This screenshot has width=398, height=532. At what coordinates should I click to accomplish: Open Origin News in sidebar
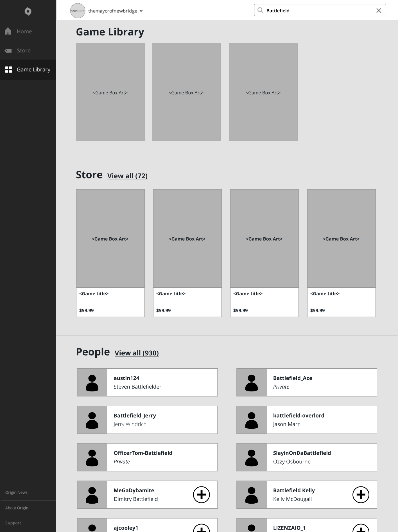tap(16, 492)
